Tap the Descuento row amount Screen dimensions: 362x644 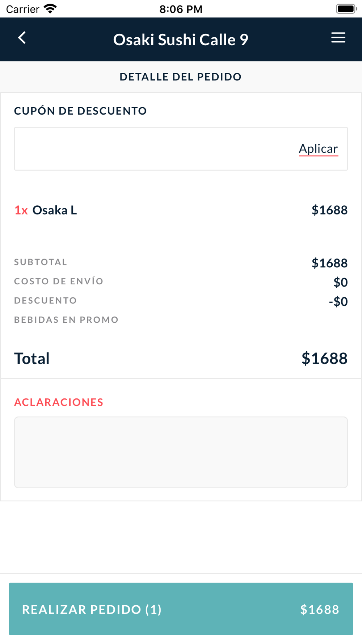338,301
